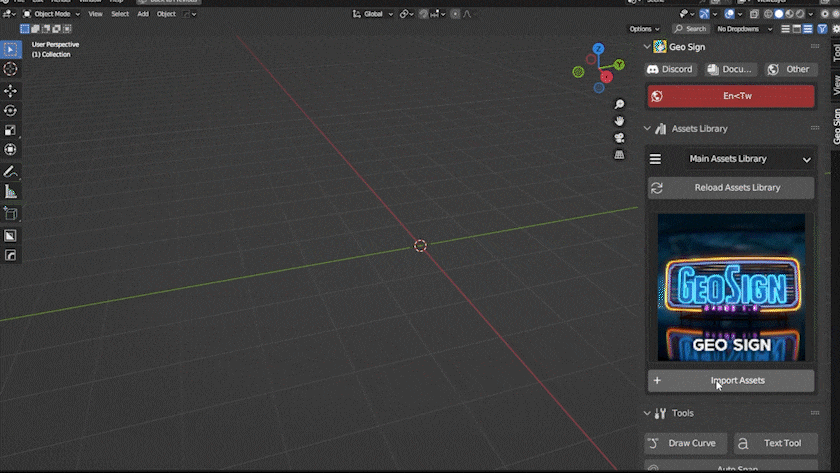Select the Geo Sign neon asset thumbnail
Screen dimensions: 840x473
[x=730, y=288]
